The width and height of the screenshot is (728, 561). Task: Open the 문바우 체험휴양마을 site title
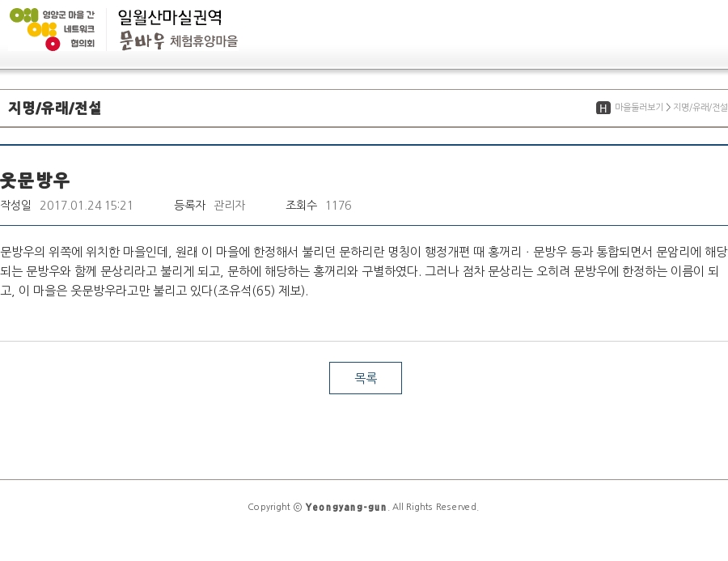tap(179, 40)
